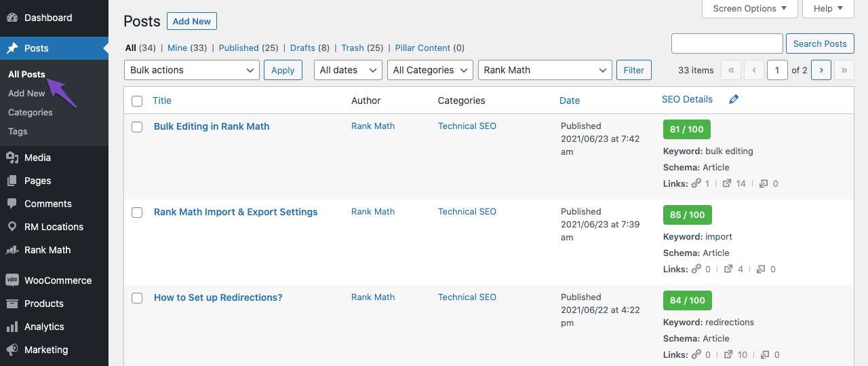Click internal links icon for Redirections post
The image size is (868, 366).
(x=696, y=354)
